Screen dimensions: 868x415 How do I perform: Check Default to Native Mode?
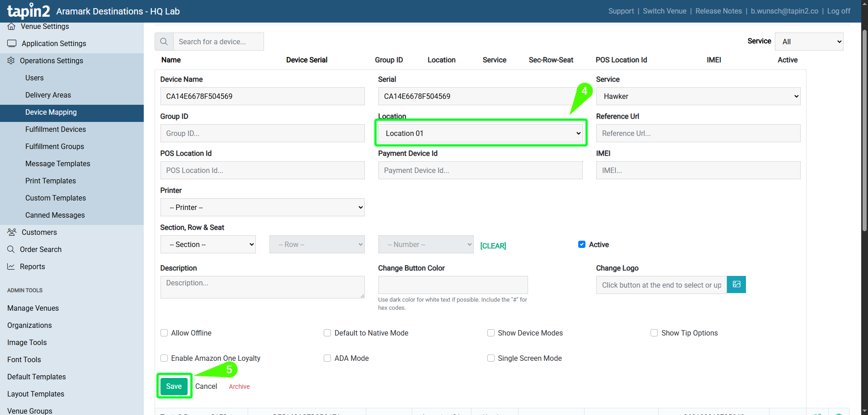(x=327, y=333)
